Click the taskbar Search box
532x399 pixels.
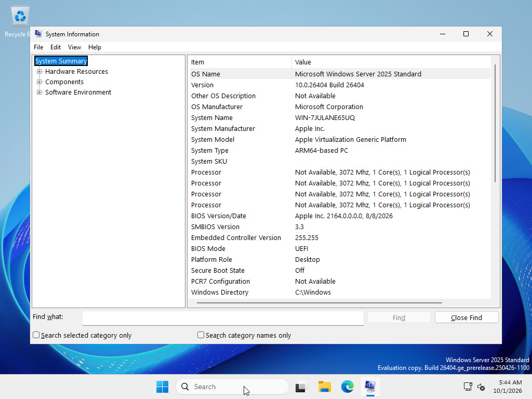click(232, 387)
